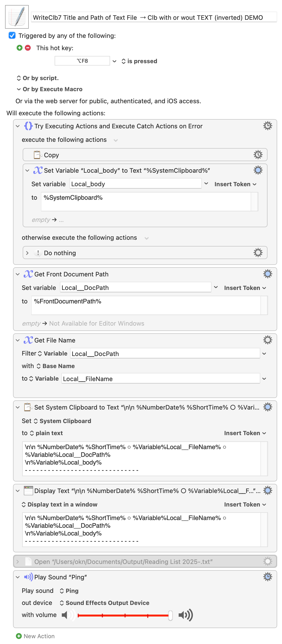The height and width of the screenshot is (644, 282).
Task: Toggle the Triggered by any of the following checkbox
Action: tap(12, 35)
